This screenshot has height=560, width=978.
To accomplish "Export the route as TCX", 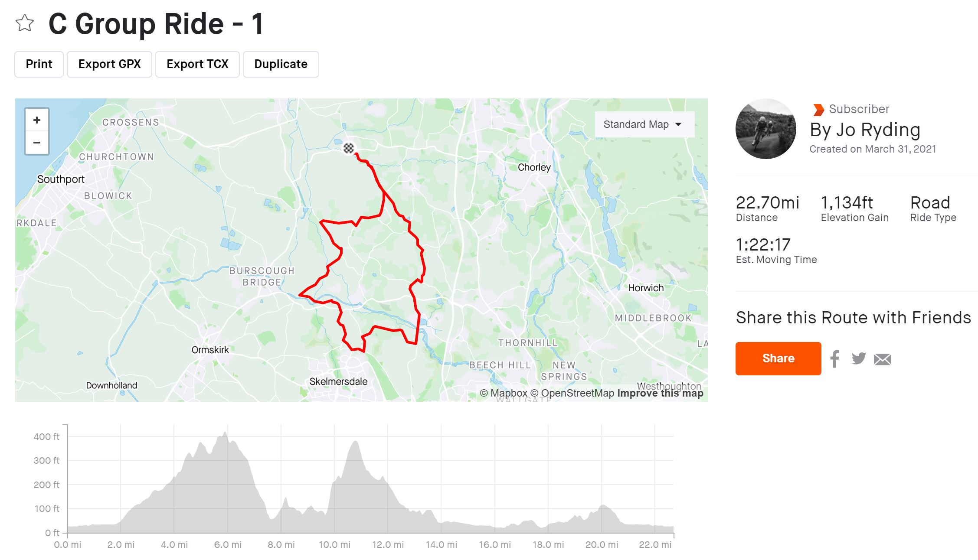I will click(x=197, y=64).
